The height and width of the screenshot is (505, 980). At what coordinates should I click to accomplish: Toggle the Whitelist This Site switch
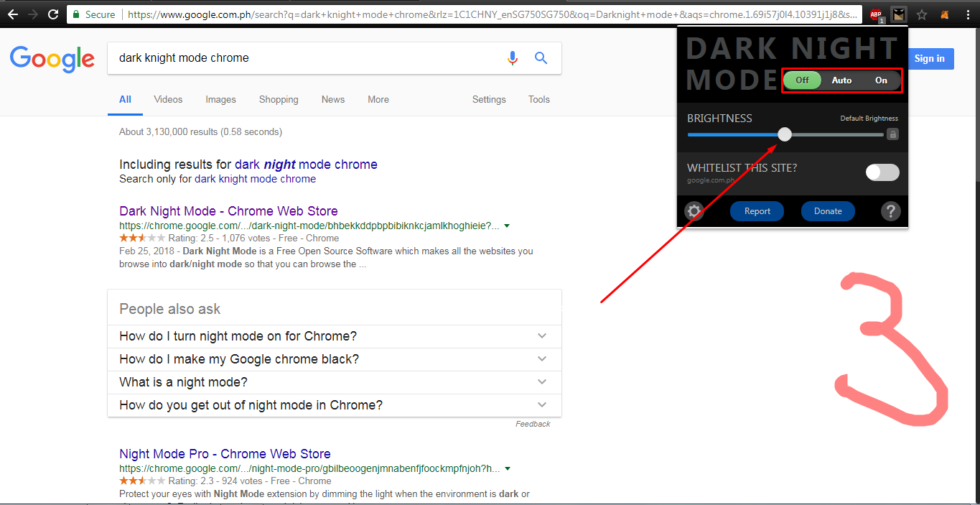click(882, 172)
